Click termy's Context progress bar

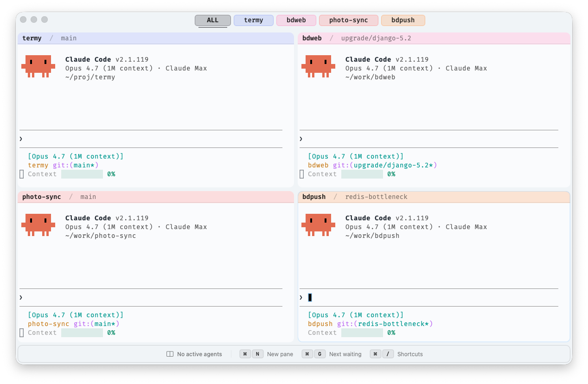coord(82,173)
